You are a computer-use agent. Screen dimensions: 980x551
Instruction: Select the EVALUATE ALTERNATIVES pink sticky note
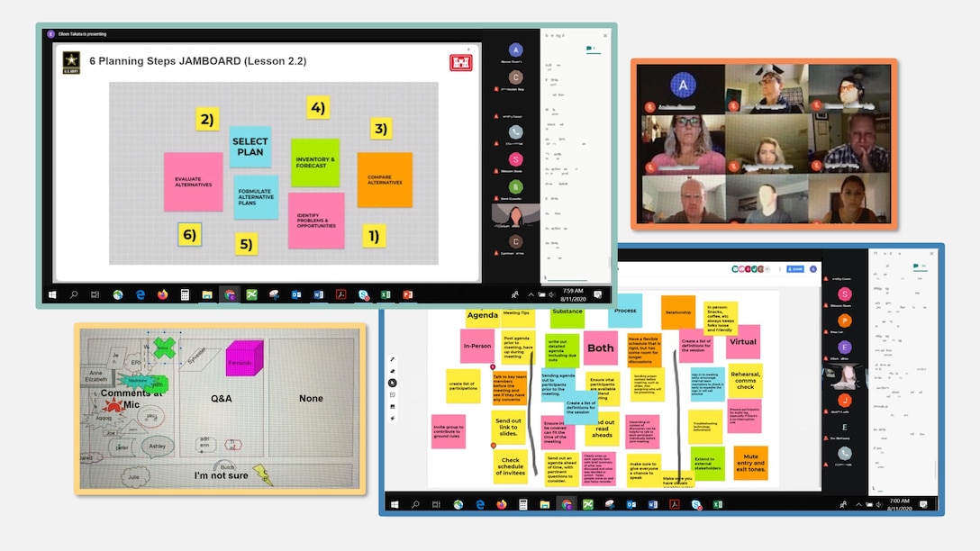193,182
